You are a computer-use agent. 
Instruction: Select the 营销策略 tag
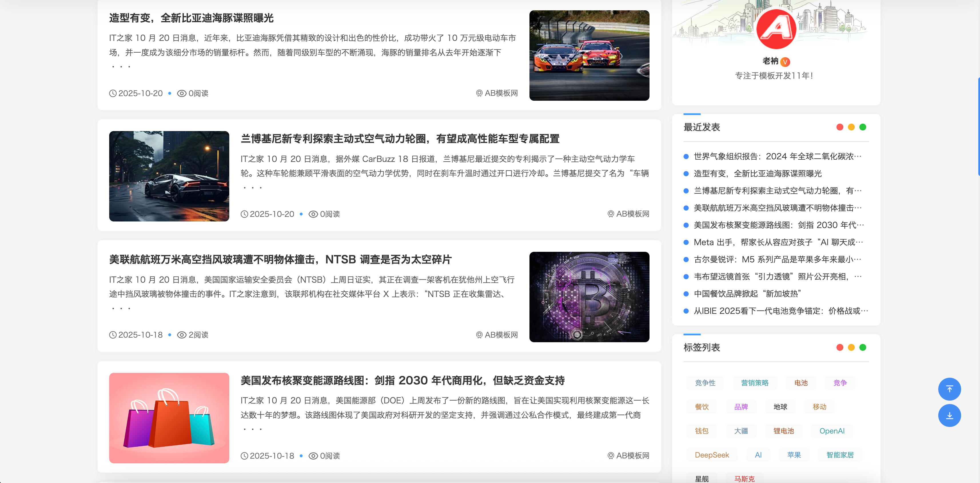pyautogui.click(x=755, y=383)
